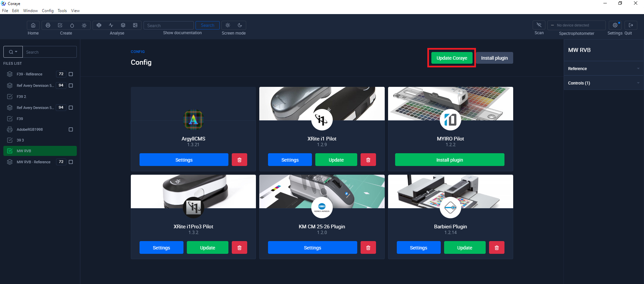Viewport: 644px width, 284px height.
Task: Click the ArgyllCMS logo icon
Action: coord(194,120)
